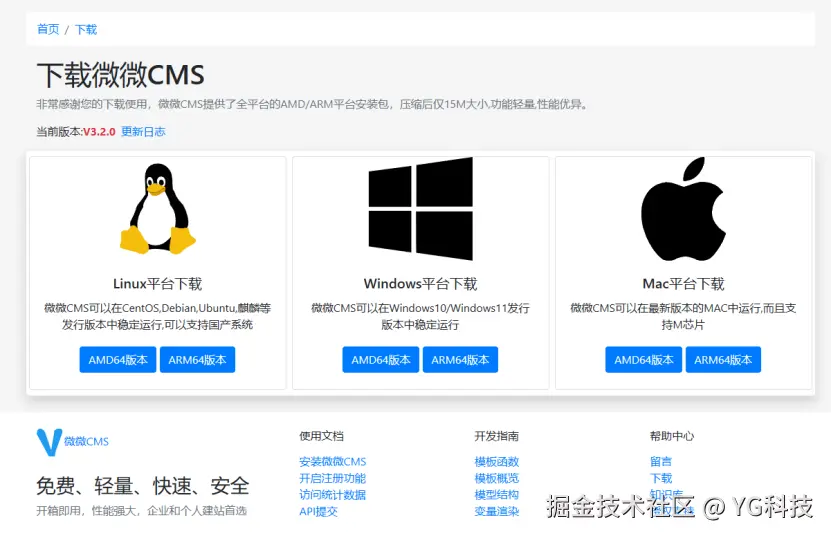Viewport: 831px width, 538px height.
Task: Click the Windows平台下载 card title
Action: click(420, 284)
